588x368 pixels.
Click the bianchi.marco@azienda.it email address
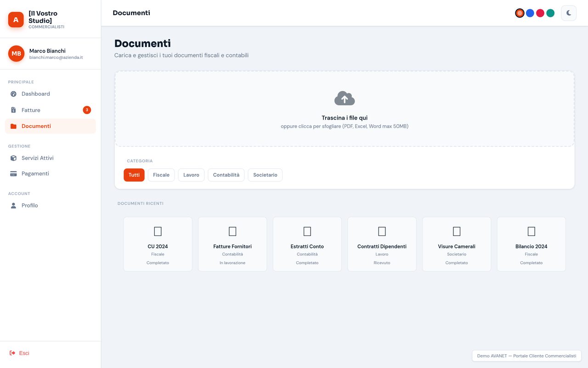pyautogui.click(x=56, y=57)
